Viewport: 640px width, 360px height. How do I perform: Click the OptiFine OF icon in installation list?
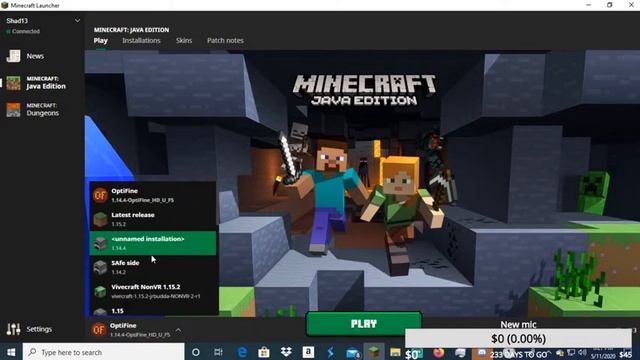click(x=100, y=195)
